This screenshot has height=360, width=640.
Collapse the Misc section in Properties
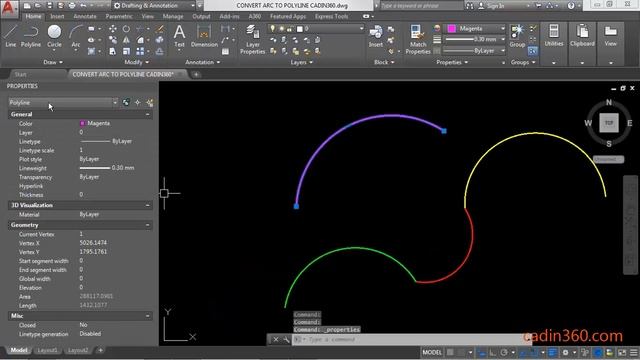click(148, 316)
